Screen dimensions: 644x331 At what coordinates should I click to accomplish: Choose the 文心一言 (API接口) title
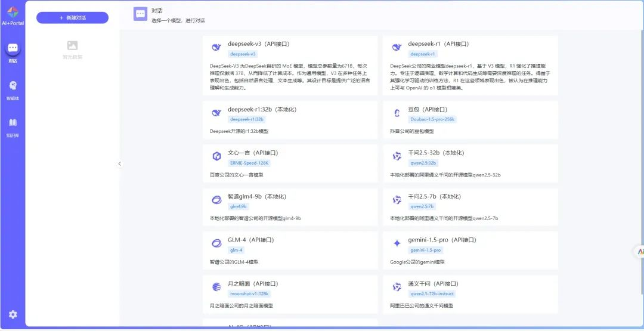point(253,152)
